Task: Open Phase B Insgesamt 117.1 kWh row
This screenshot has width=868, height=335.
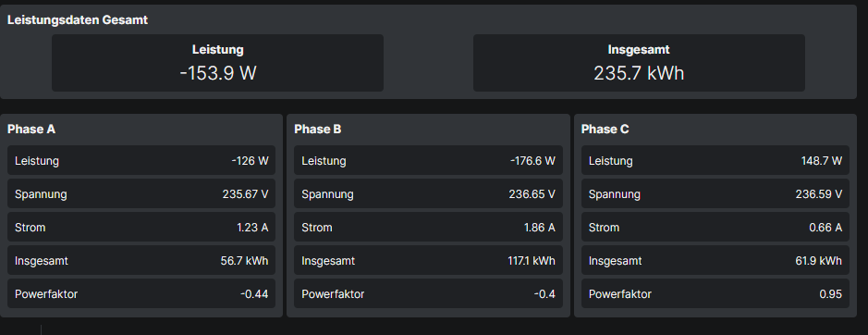Action: pos(429,261)
